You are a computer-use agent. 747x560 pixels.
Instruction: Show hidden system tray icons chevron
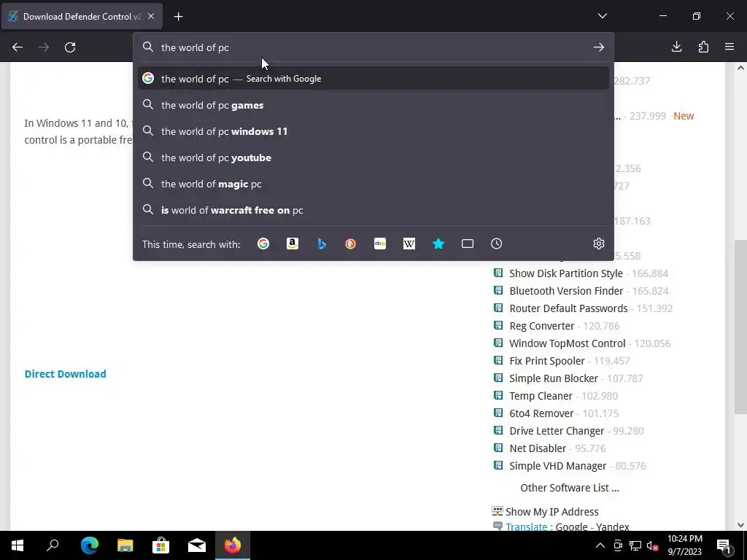pyautogui.click(x=600, y=545)
